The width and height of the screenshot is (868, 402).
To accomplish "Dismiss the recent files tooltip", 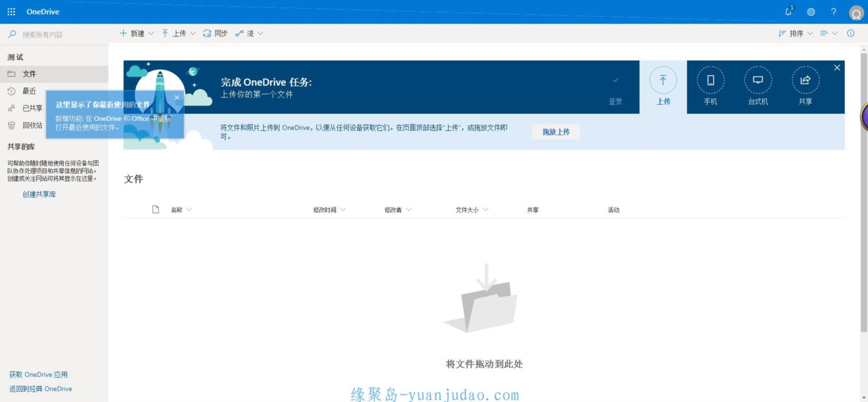I will 177,97.
